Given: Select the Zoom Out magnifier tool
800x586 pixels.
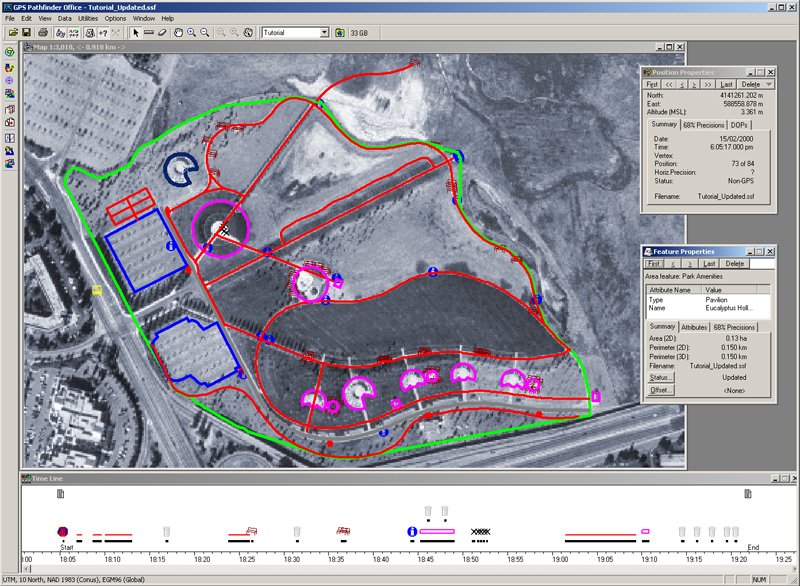Looking at the screenshot, I should coord(205,33).
